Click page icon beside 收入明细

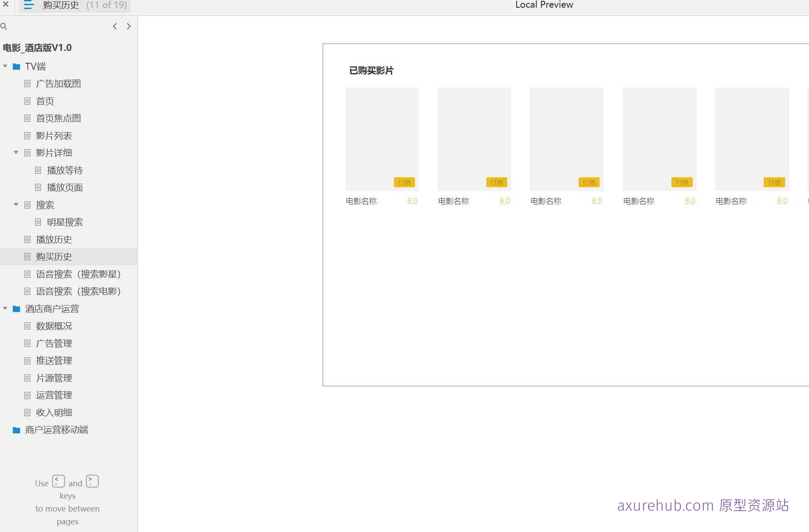point(27,413)
